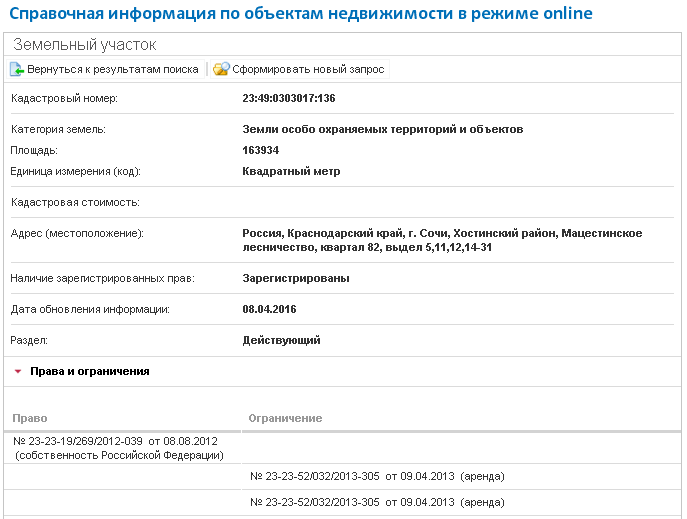This screenshot has width=687, height=519.
Task: Open the Сформировать новый запрос link
Action: [x=308, y=69]
